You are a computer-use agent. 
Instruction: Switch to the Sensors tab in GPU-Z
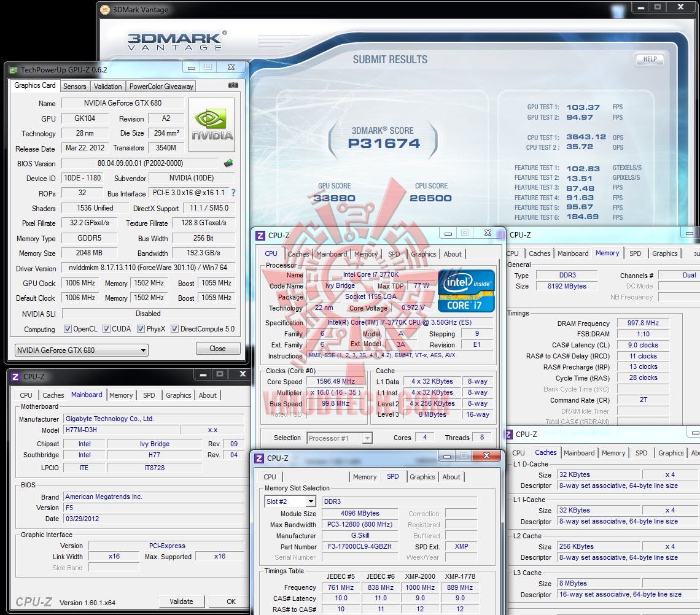(74, 87)
